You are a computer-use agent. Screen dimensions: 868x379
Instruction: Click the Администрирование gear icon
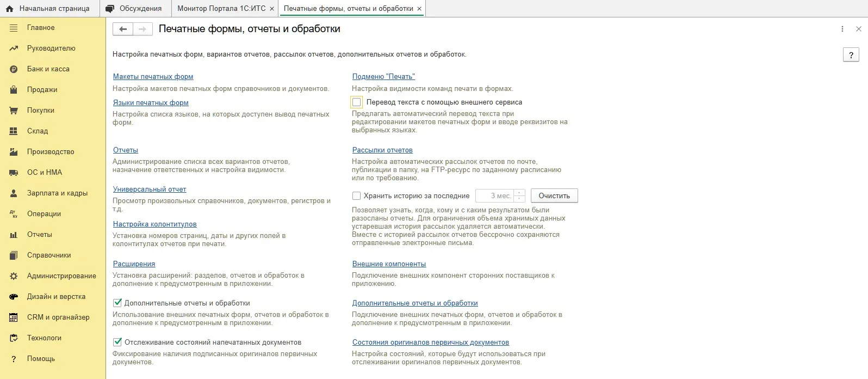(14, 276)
